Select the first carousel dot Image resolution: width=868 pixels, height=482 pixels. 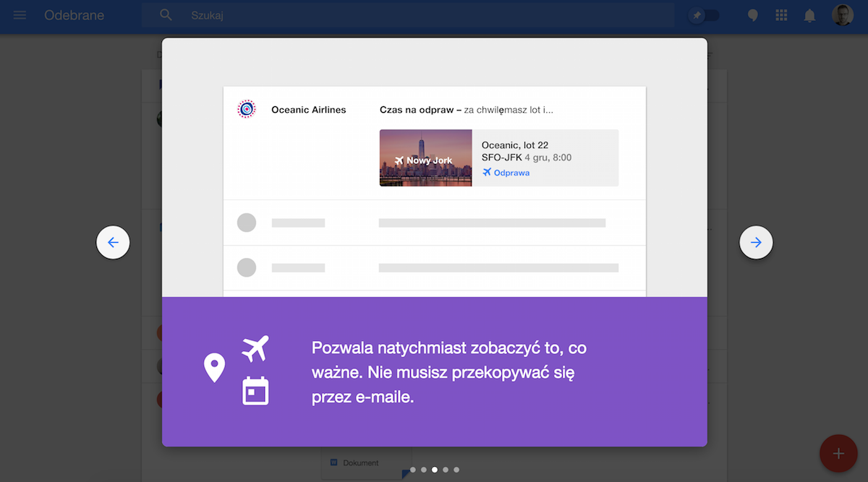click(x=413, y=470)
